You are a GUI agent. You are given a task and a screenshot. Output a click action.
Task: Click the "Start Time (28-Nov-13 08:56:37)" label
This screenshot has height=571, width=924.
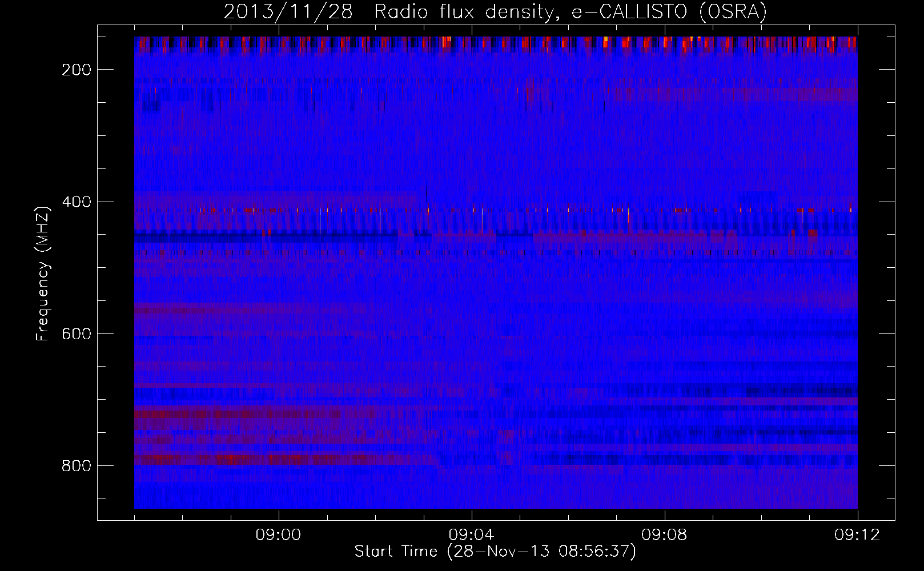point(495,552)
